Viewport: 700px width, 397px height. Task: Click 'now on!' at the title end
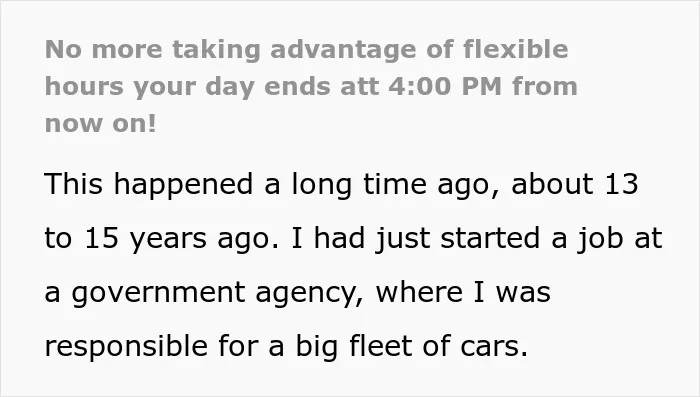tap(100, 124)
